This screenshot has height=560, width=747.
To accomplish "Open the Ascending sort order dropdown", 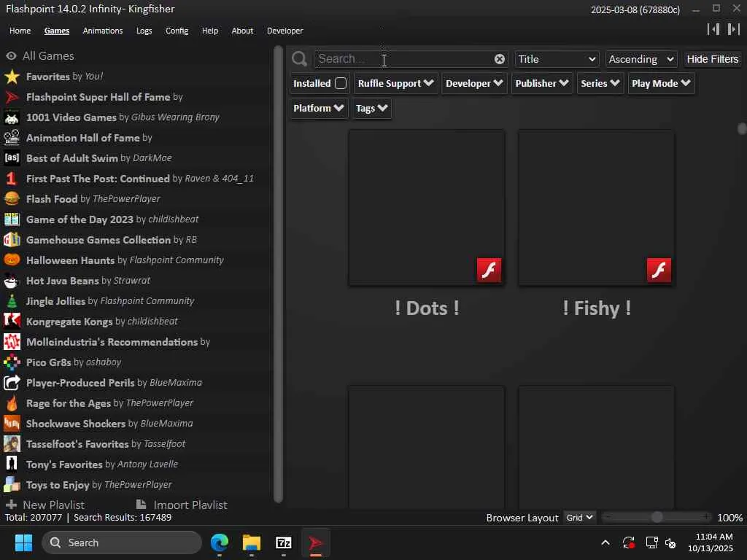I will tap(641, 59).
